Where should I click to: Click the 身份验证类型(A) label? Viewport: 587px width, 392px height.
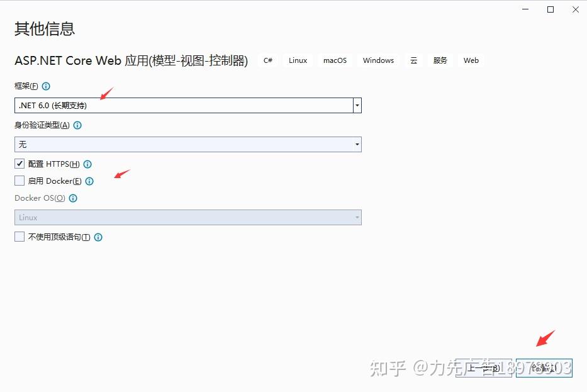(x=42, y=125)
